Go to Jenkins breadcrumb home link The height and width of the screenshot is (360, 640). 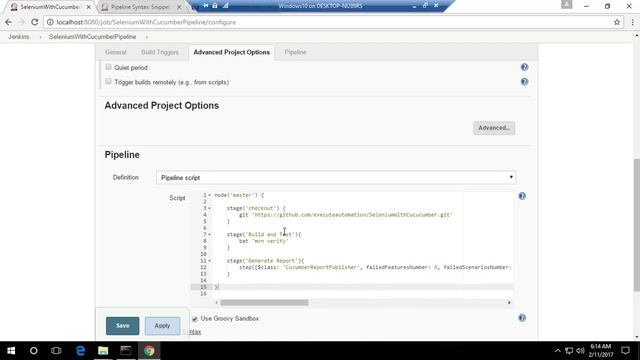pos(19,37)
